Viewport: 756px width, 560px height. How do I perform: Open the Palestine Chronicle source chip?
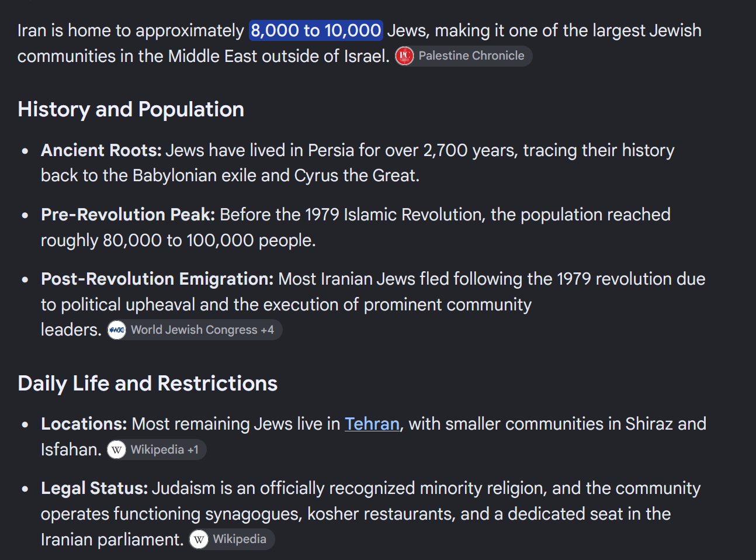[x=463, y=56]
